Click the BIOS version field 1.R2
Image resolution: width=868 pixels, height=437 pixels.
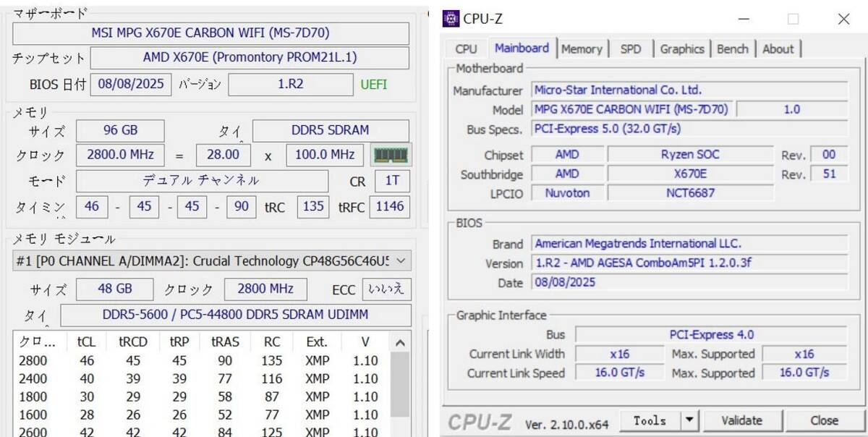pos(290,85)
